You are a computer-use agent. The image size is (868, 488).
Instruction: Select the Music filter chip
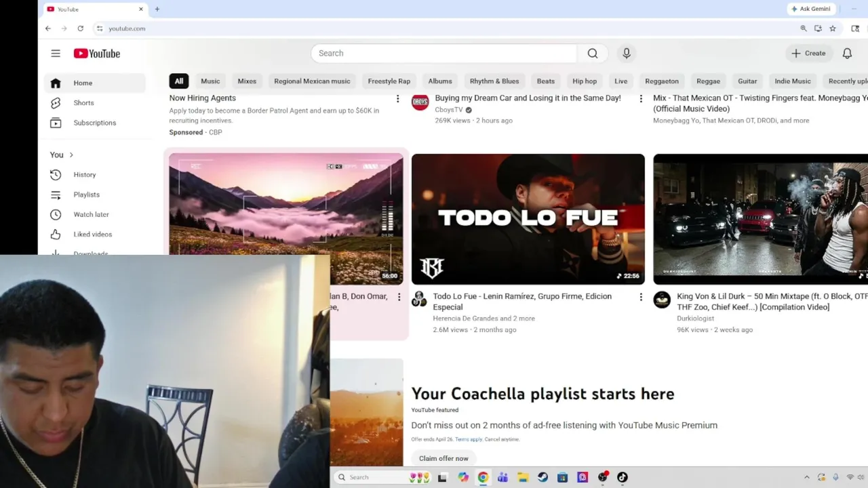point(210,81)
